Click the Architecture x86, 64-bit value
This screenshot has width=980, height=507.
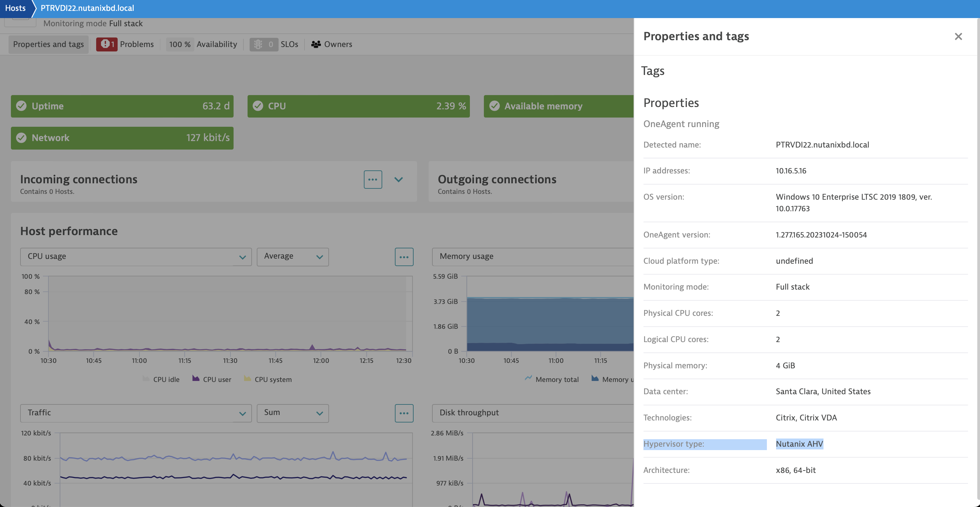pyautogui.click(x=796, y=470)
